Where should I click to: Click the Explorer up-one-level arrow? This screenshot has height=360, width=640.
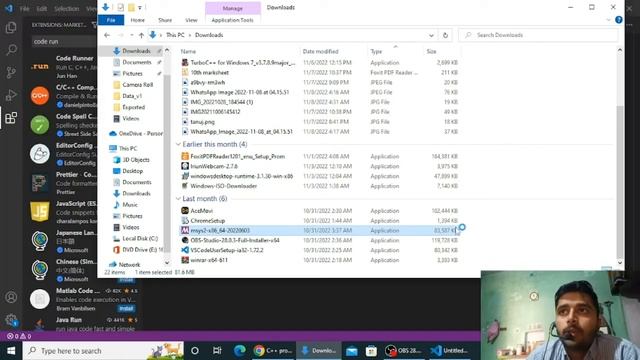click(141, 35)
